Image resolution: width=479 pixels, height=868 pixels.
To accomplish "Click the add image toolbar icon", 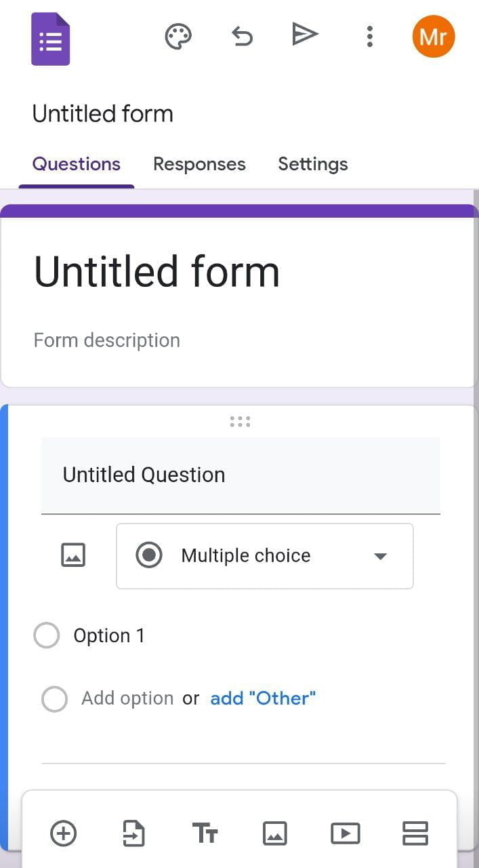I will [275, 833].
